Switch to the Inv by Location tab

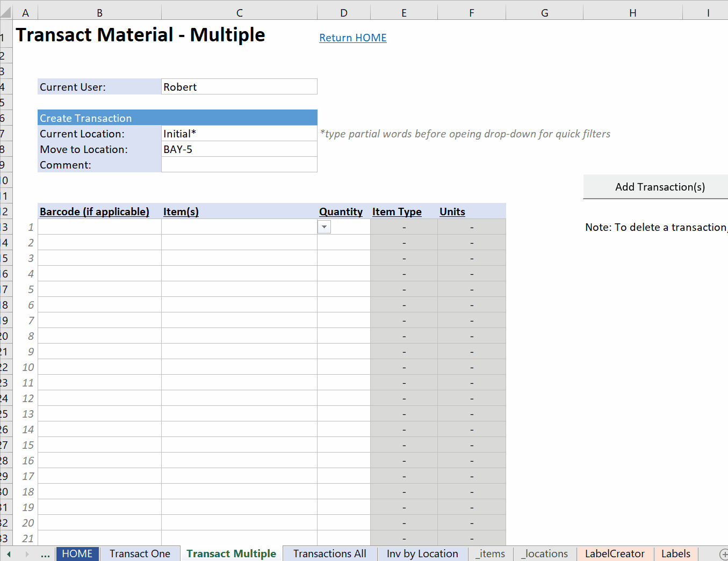pos(422,553)
